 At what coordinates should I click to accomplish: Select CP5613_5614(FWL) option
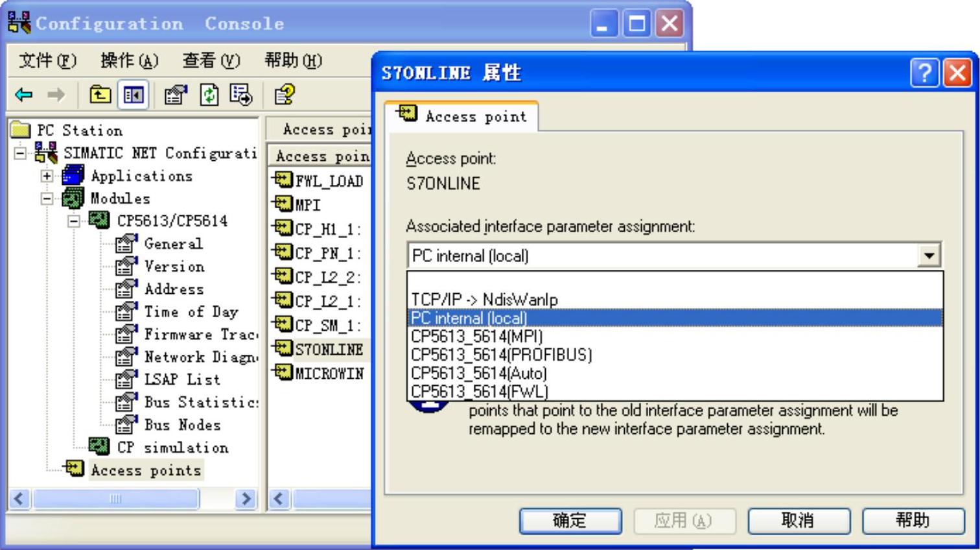675,391
